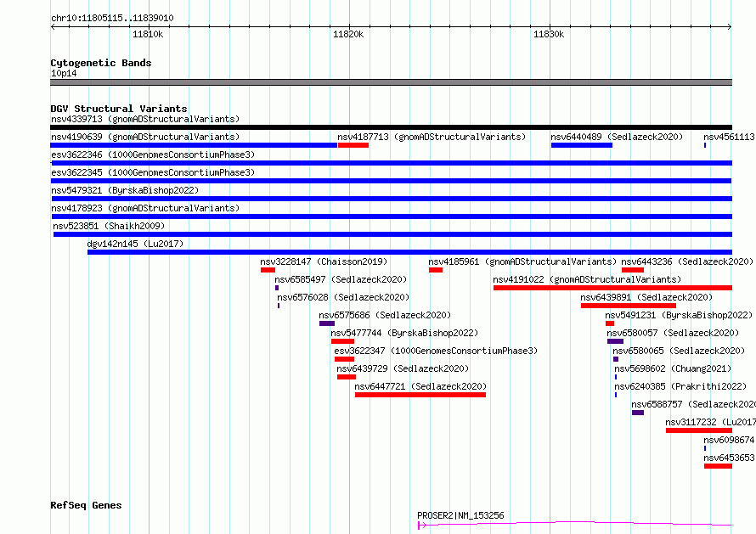Select red bar under nsv6443236
This screenshot has width=756, height=534.
[633, 270]
